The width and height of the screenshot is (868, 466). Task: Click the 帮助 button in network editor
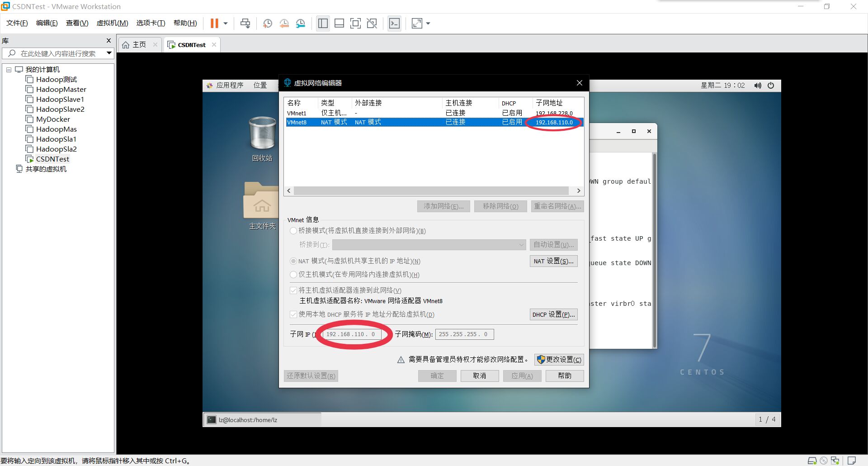coord(565,376)
